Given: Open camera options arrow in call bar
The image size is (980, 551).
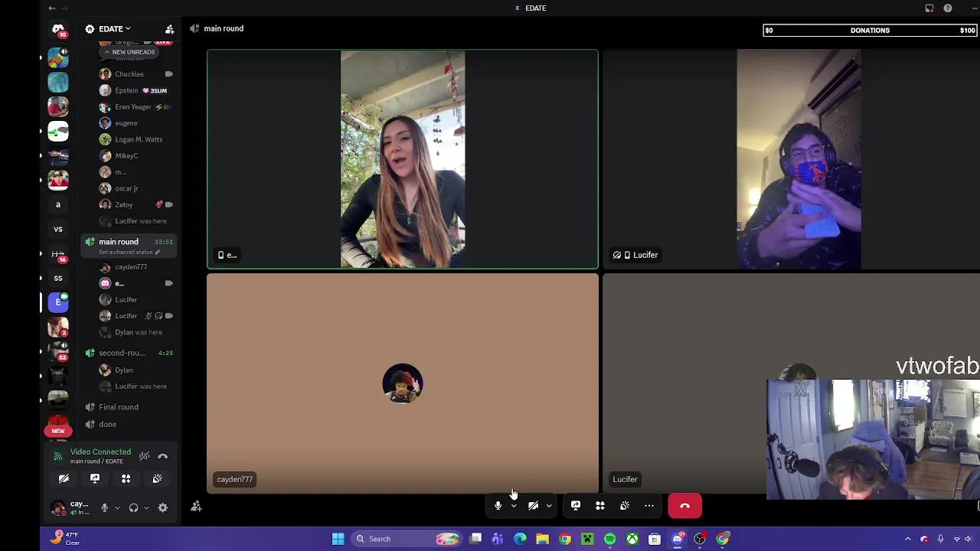Looking at the screenshot, I should pyautogui.click(x=549, y=506).
